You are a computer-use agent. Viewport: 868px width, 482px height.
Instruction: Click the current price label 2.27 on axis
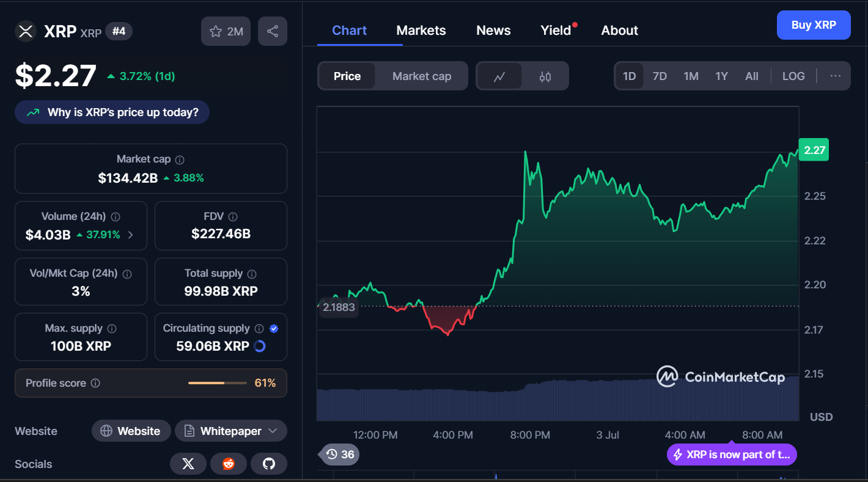tap(814, 150)
